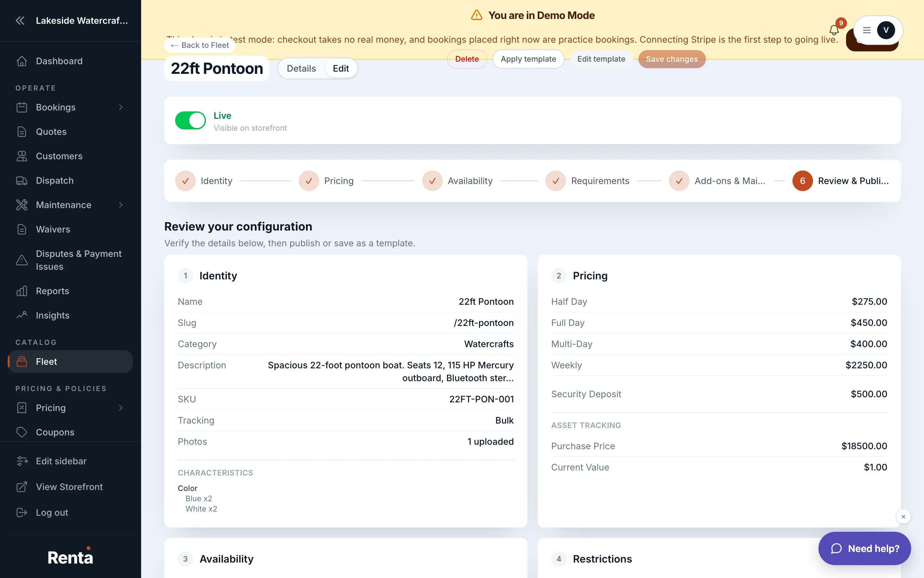
Task: Click the Maintenance tools icon
Action: (22, 205)
